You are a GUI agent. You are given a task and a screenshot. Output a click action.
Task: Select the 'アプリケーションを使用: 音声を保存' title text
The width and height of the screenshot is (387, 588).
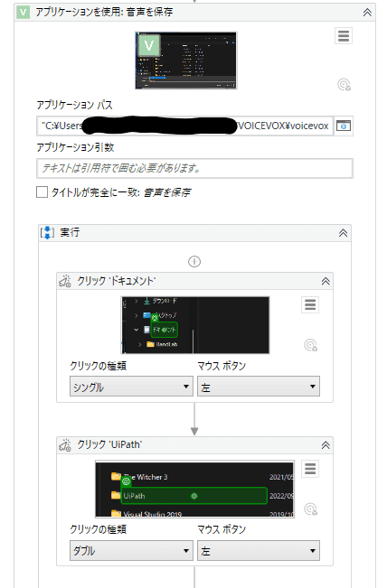click(x=104, y=12)
